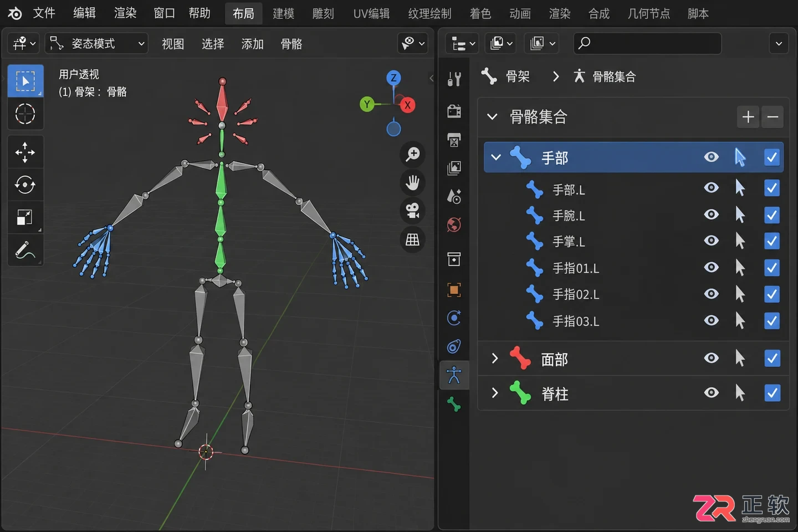
Task: Expand the 脊柱 bone collection
Action: (495, 393)
